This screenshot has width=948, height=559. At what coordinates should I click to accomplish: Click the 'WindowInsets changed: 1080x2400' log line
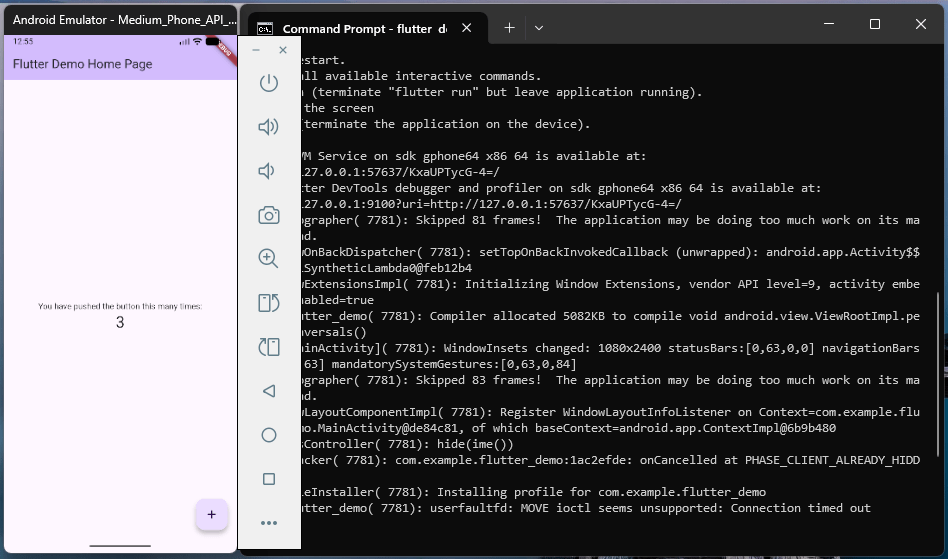click(611, 348)
